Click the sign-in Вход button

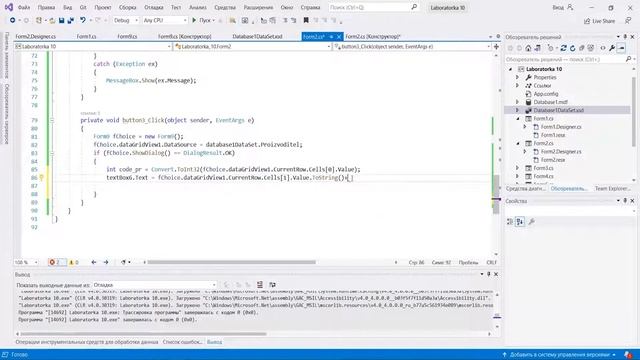[x=563, y=7]
